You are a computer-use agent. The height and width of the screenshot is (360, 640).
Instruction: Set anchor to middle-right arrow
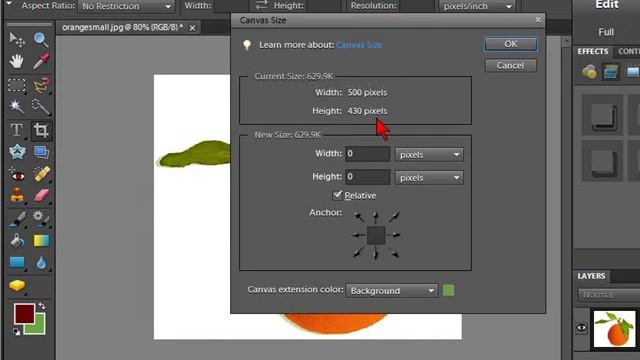tap(394, 235)
